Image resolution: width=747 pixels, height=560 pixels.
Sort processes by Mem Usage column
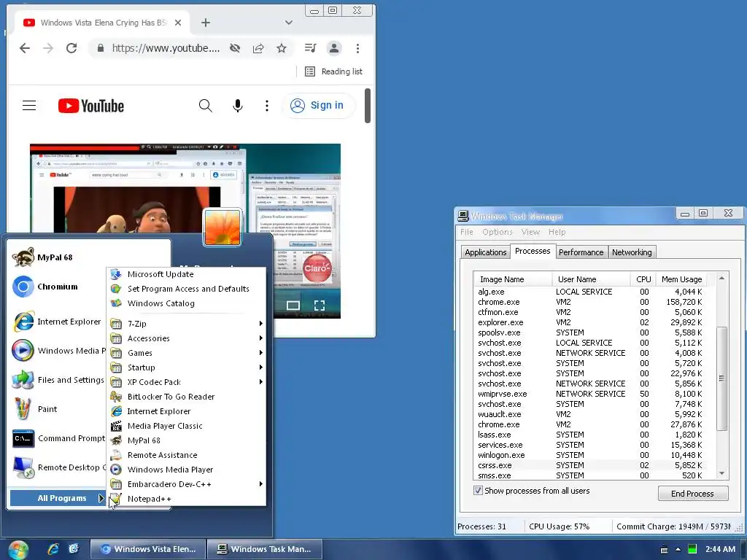tap(682, 279)
